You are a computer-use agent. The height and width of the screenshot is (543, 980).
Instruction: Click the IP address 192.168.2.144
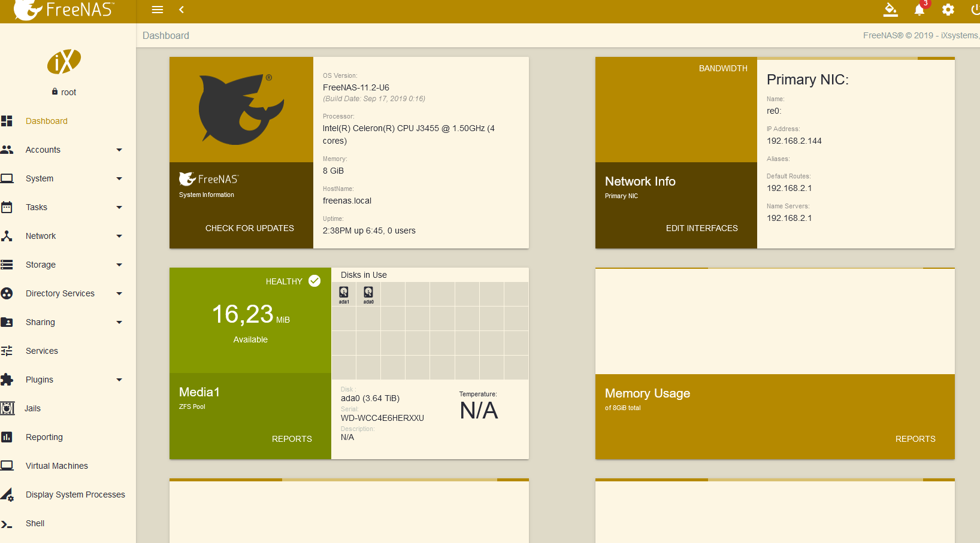tap(794, 141)
